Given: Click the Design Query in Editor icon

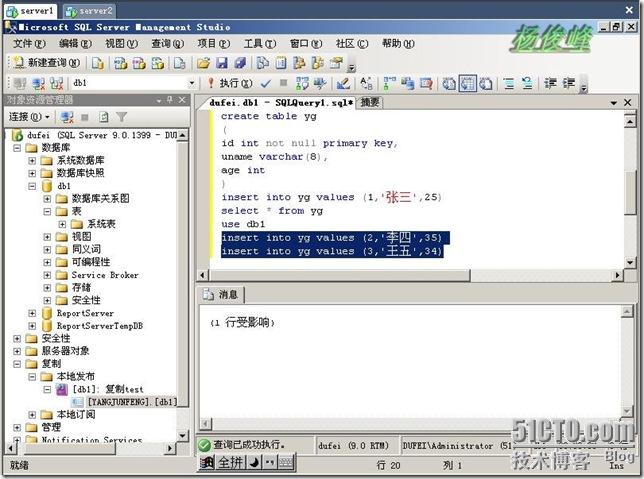Looking at the screenshot, I should (343, 83).
